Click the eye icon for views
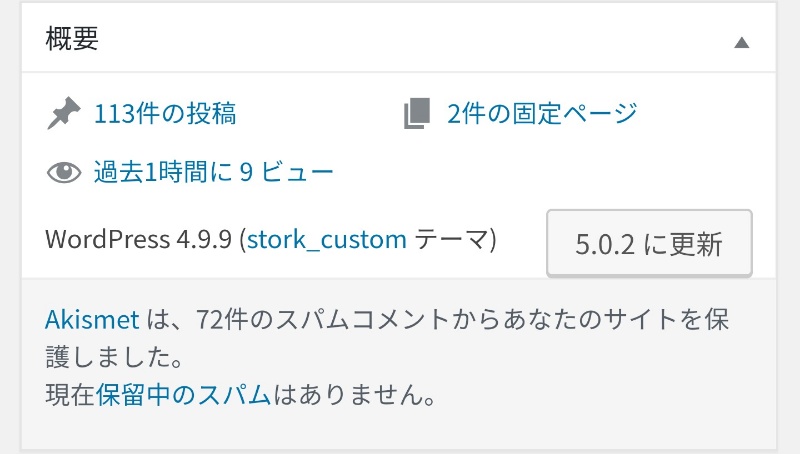Image resolution: width=800 pixels, height=454 pixels. pos(64,173)
